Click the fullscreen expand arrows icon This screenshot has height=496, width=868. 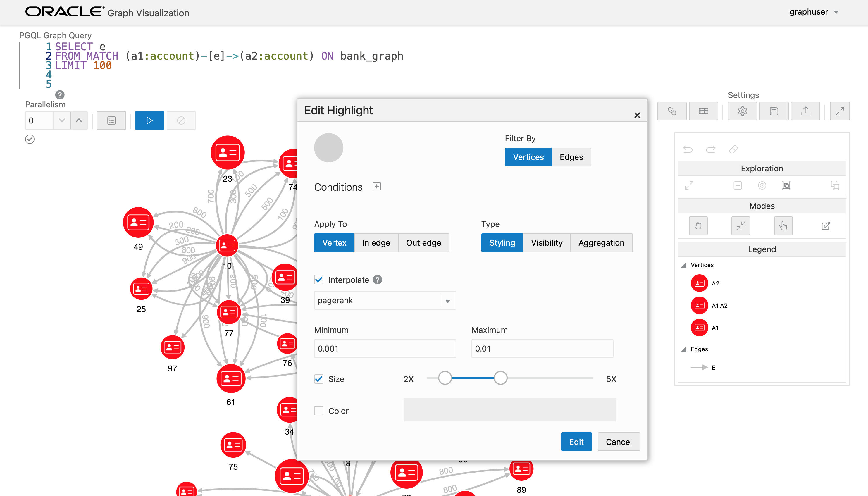click(x=839, y=111)
